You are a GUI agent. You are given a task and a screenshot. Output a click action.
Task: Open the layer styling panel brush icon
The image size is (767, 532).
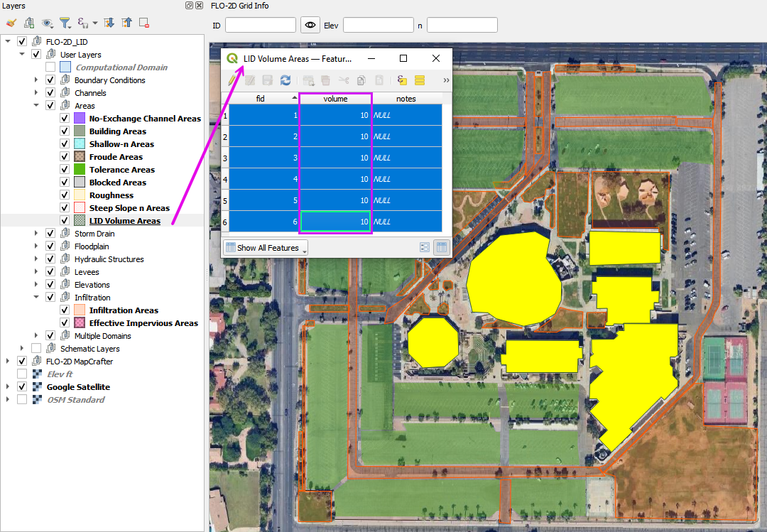pyautogui.click(x=11, y=23)
